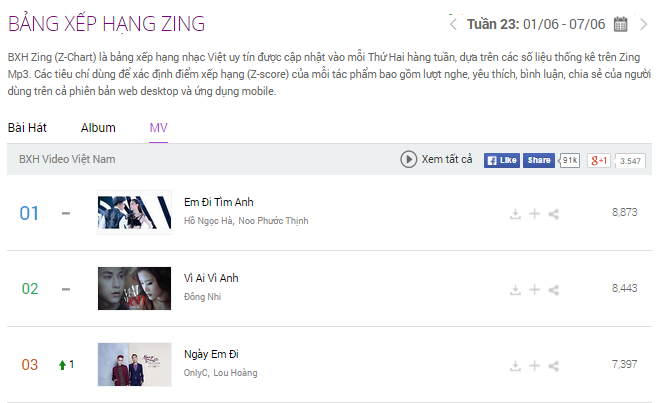669x403 pixels.
Task: Download Em Đi Tìm Anh
Action: pos(515,213)
